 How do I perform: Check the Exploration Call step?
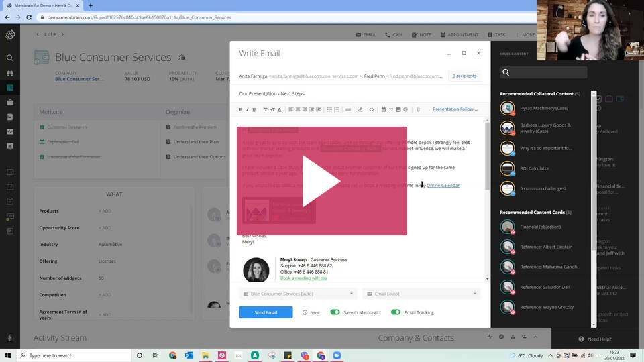42,142
